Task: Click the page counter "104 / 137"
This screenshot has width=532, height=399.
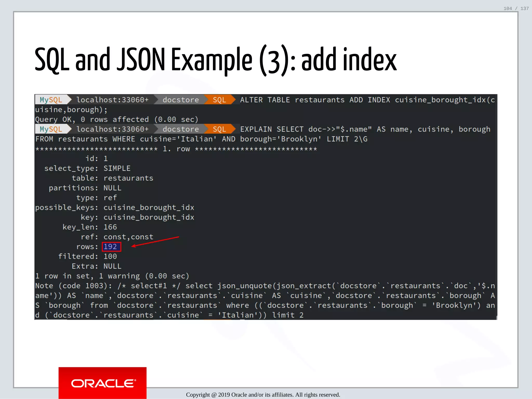Action: tap(516, 8)
